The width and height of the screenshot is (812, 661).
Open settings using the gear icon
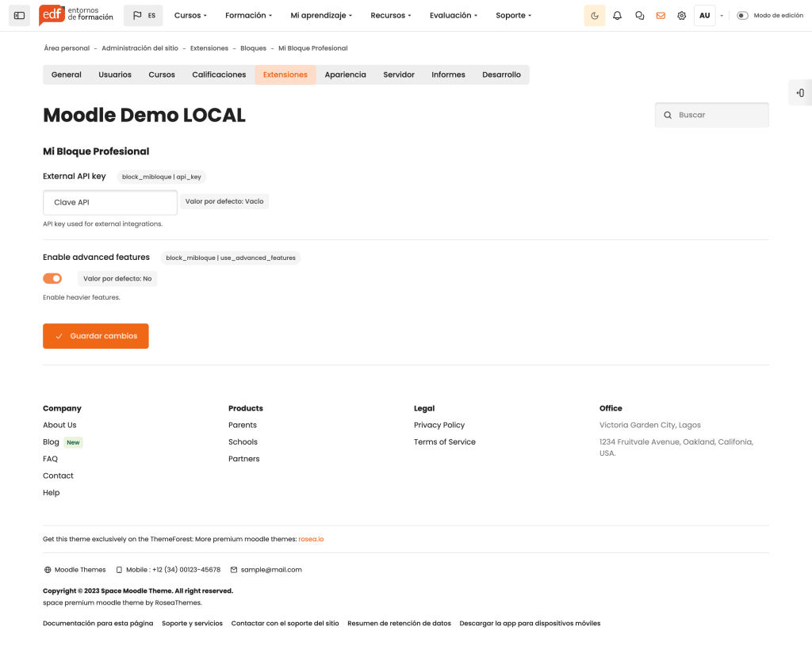[682, 15]
